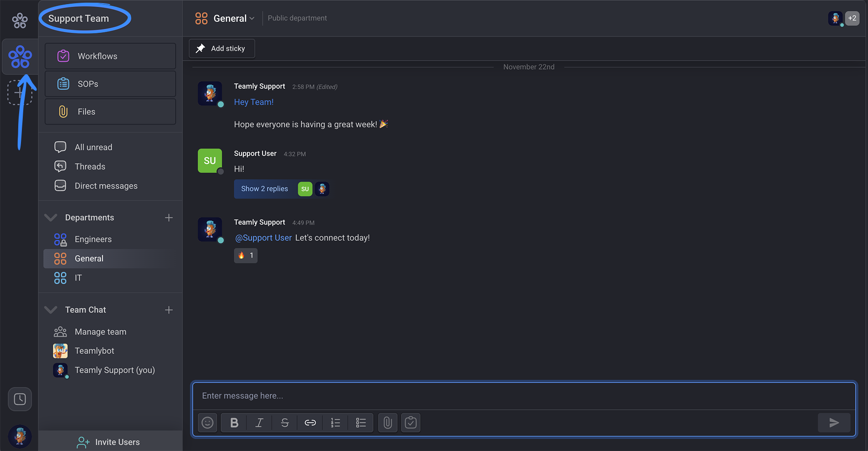The width and height of the screenshot is (868, 451).
Task: Add a new department with plus icon
Action: click(169, 218)
